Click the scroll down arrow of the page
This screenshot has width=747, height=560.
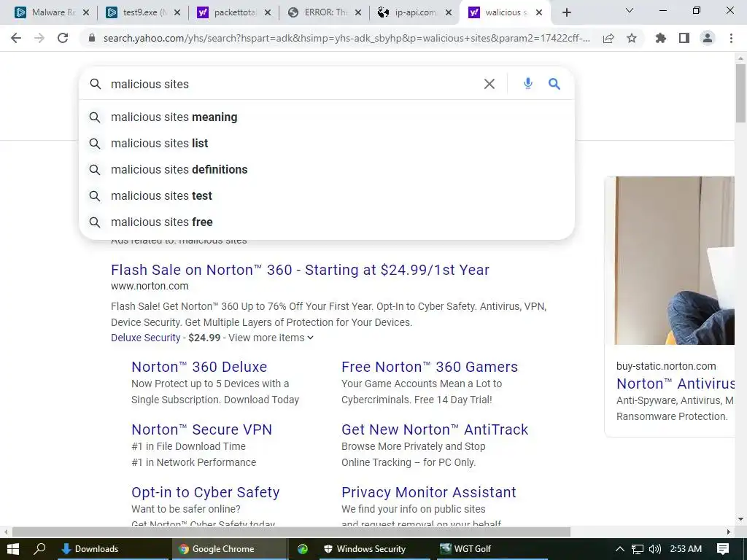tap(740, 519)
